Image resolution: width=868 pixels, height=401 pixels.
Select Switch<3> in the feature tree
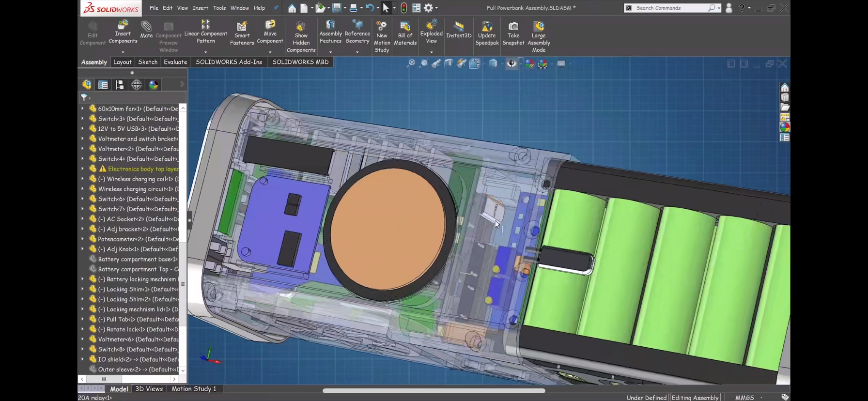click(x=138, y=119)
